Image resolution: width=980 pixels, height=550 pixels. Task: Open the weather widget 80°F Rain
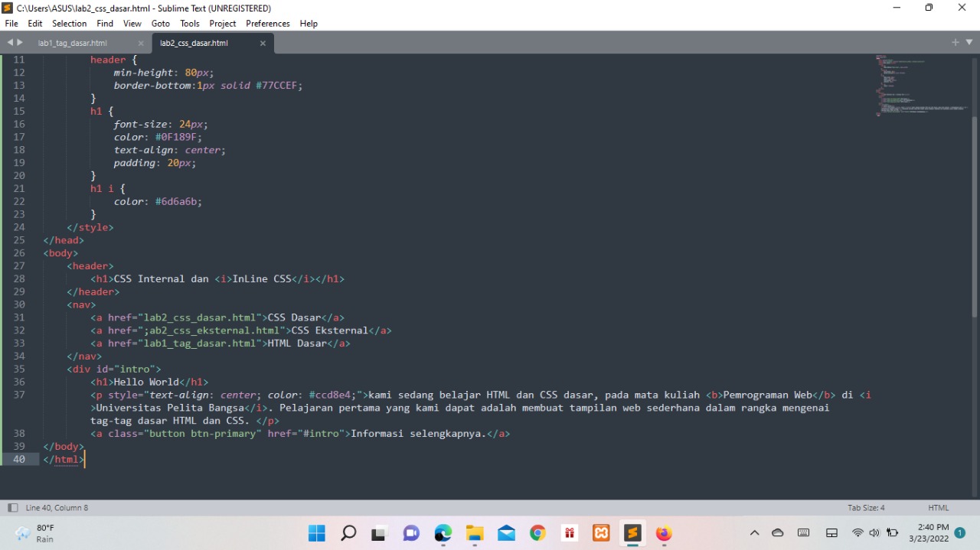point(35,533)
